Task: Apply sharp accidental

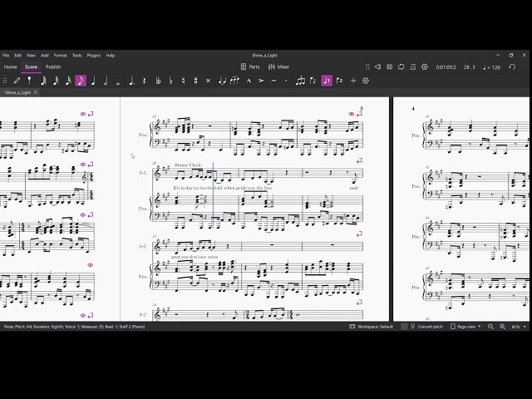Action: pyautogui.click(x=196, y=81)
